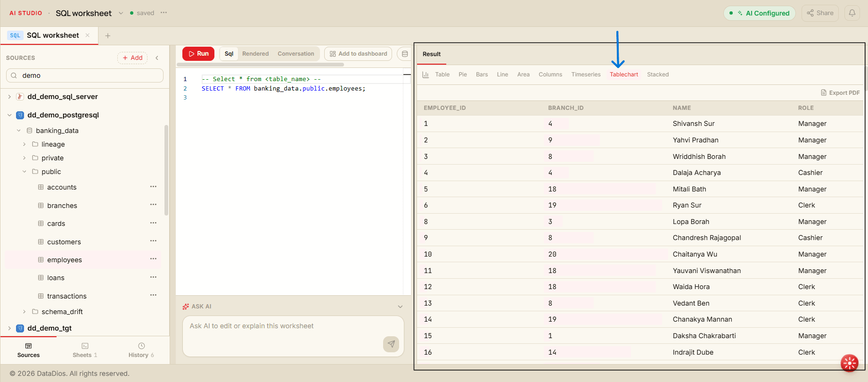Switch to the Sources panel
The height and width of the screenshot is (382, 868).
click(28, 350)
